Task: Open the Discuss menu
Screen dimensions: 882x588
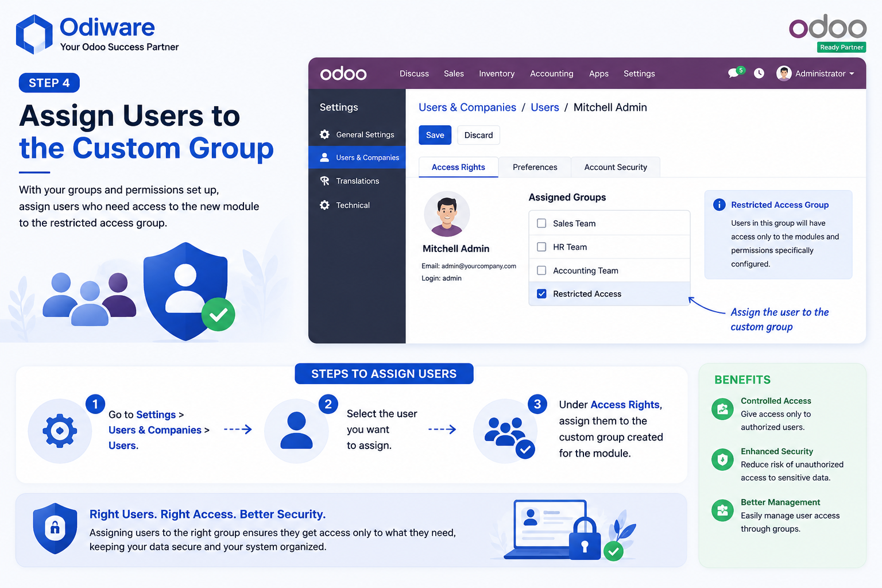Action: click(414, 73)
